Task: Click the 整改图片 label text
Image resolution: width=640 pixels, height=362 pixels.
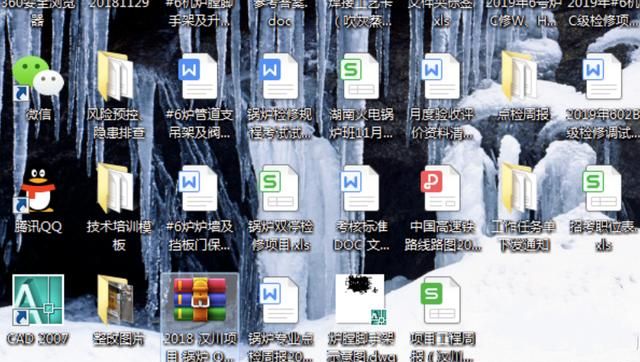Action: 118,339
